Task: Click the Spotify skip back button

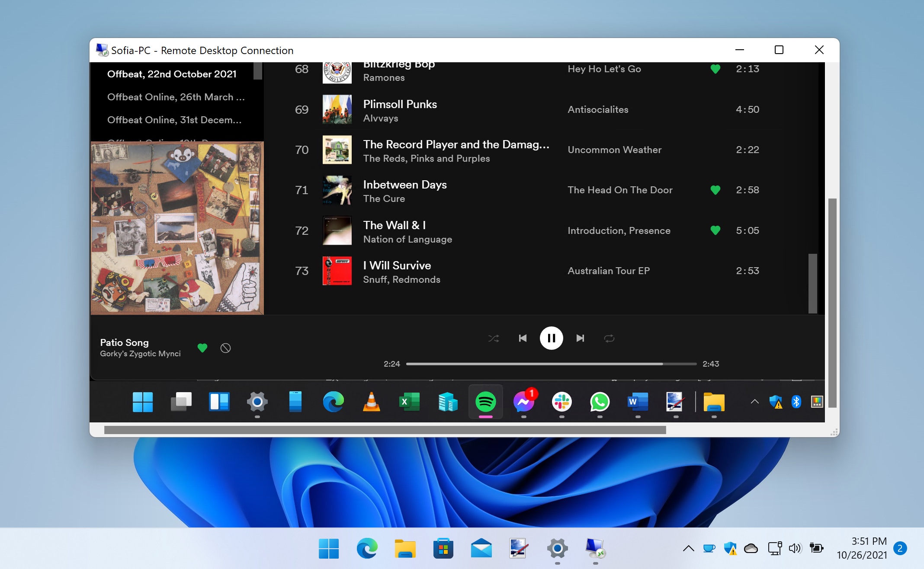Action: coord(522,338)
